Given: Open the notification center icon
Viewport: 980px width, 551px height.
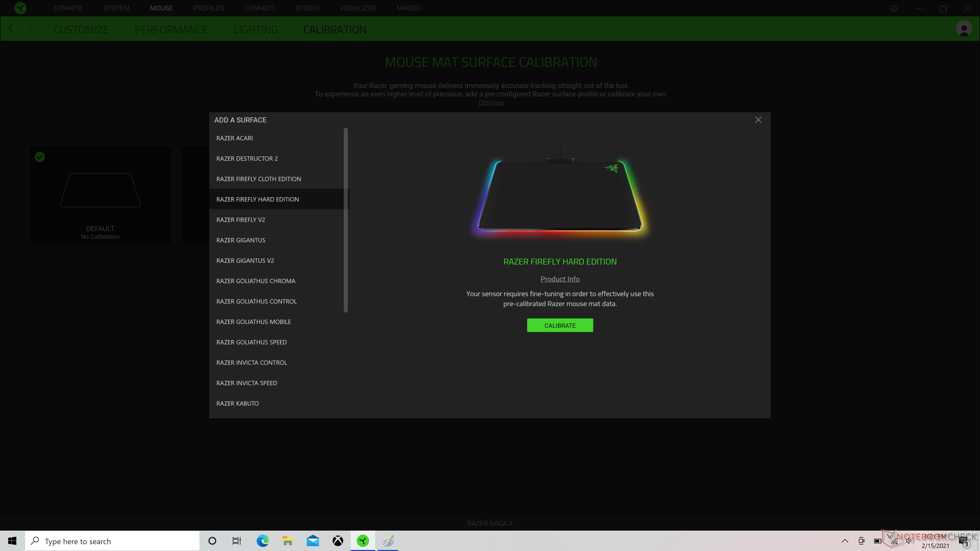Looking at the screenshot, I should (x=964, y=541).
